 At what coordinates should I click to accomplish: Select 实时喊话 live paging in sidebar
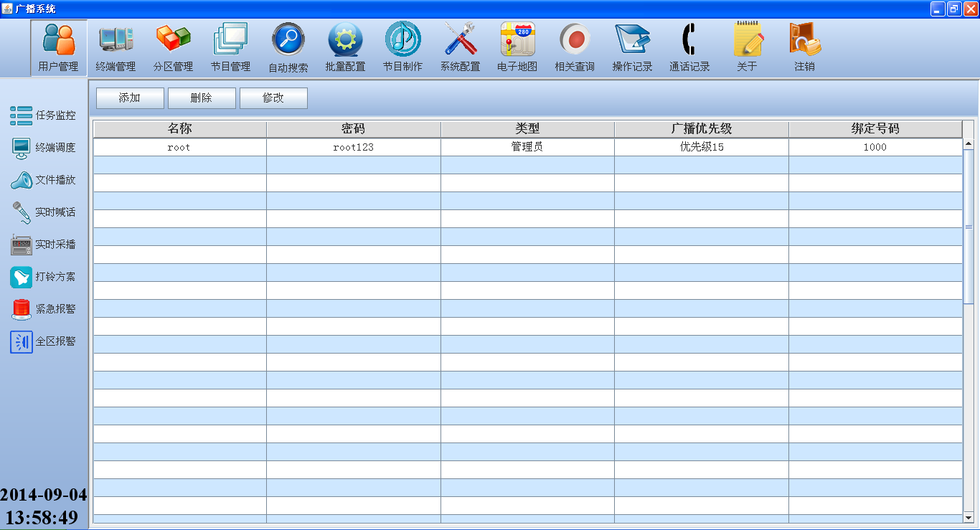point(44,212)
